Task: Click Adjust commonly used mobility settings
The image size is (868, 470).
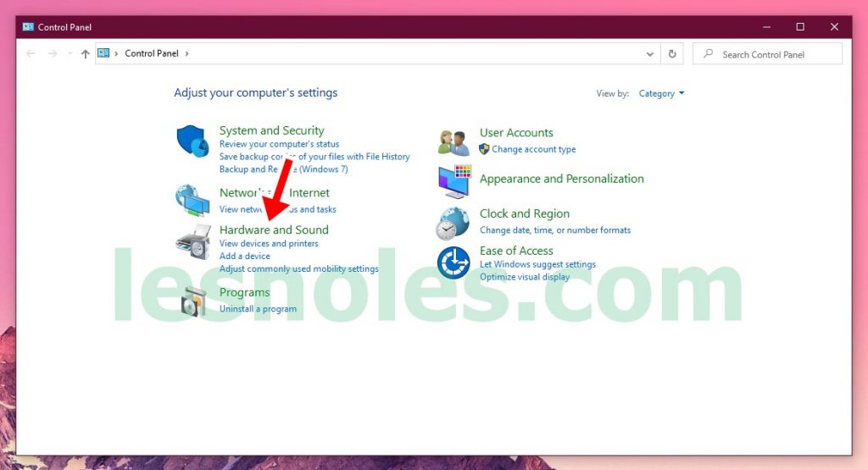Action: coord(299,268)
